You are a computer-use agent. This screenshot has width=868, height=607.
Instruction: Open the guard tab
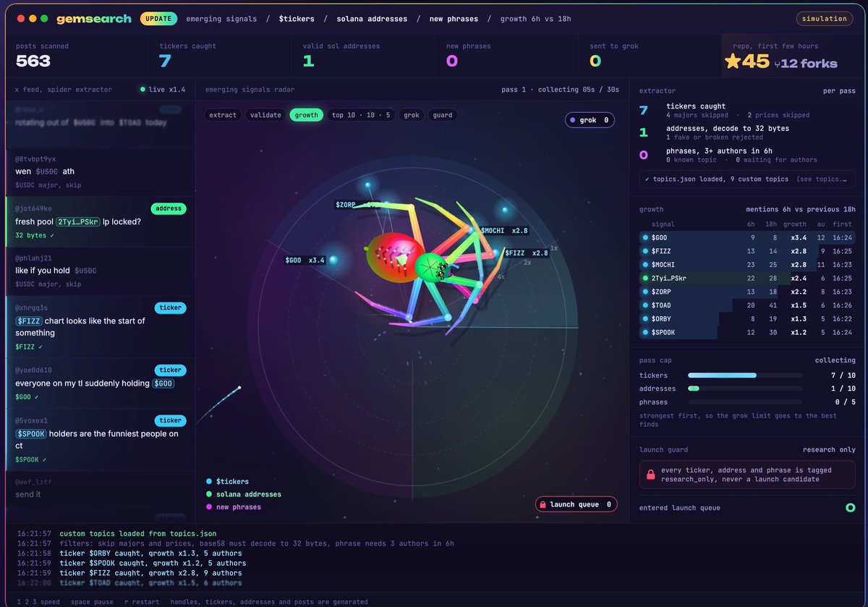442,115
